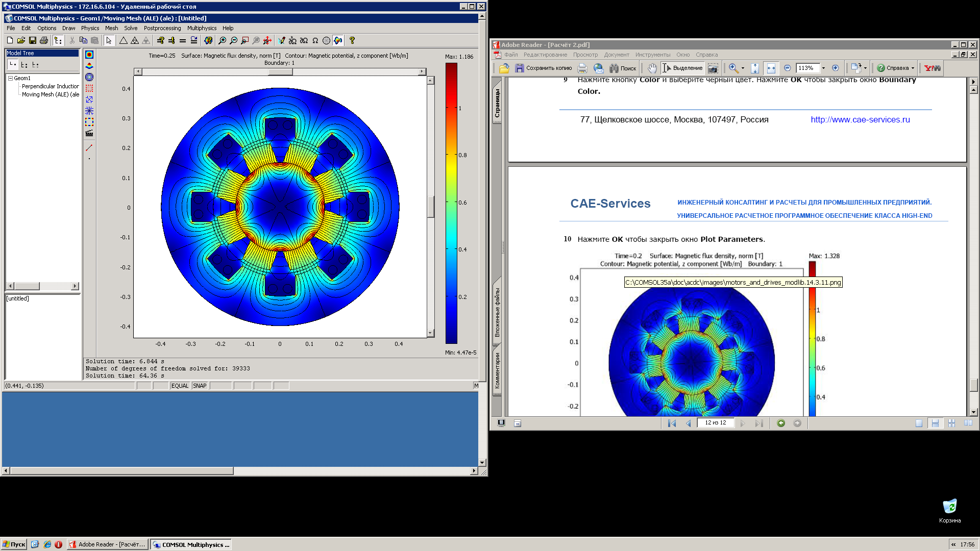The image size is (980, 551).
Task: Click the Streamline Plot icon in COMSOL
Action: [x=89, y=111]
